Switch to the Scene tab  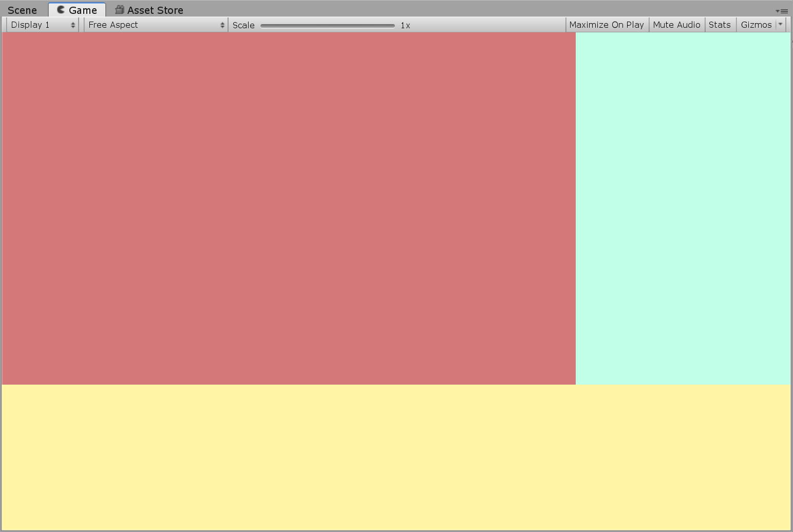[23, 10]
